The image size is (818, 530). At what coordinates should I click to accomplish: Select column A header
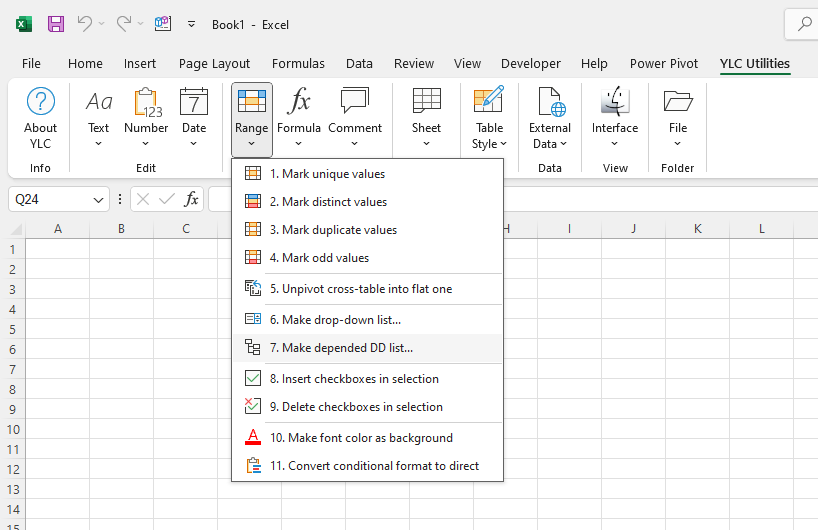tap(58, 229)
